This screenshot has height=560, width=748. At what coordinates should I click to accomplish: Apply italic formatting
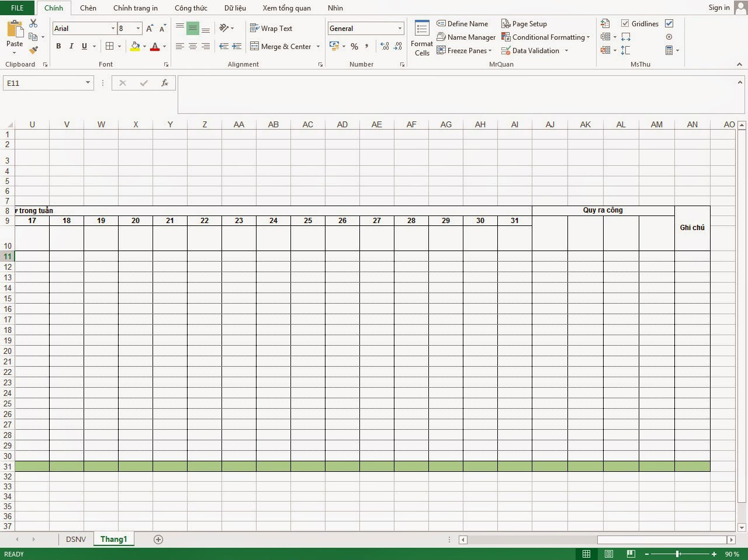71,46
